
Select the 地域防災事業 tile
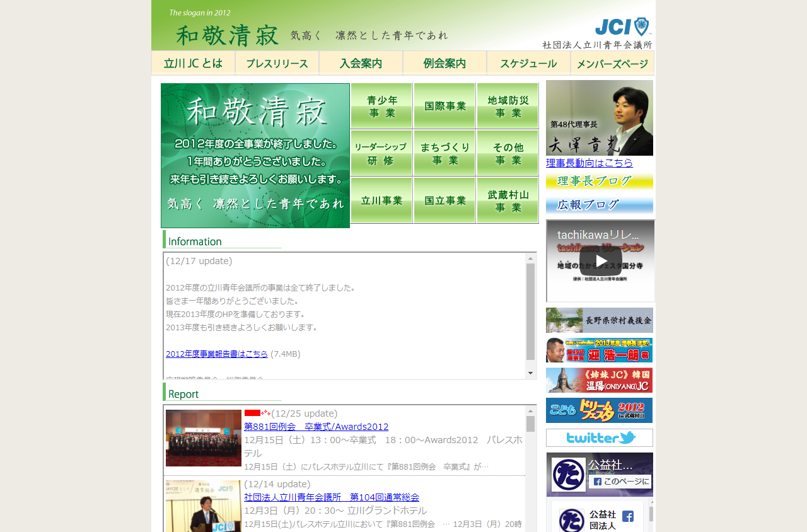point(508,106)
